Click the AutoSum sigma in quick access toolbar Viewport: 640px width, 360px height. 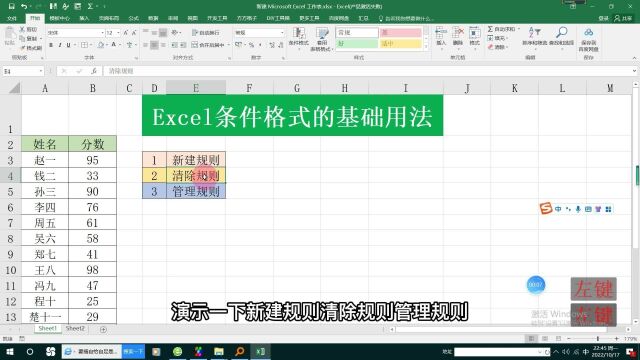(x=90, y=6)
